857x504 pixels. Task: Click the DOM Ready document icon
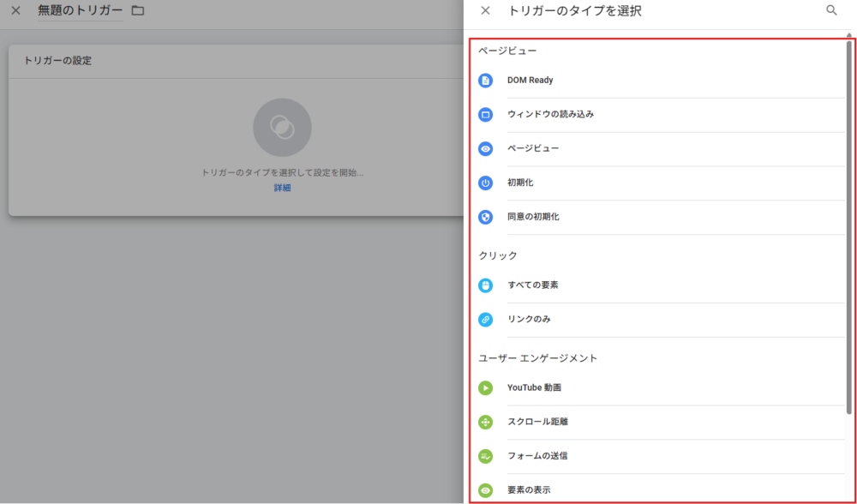pyautogui.click(x=486, y=81)
